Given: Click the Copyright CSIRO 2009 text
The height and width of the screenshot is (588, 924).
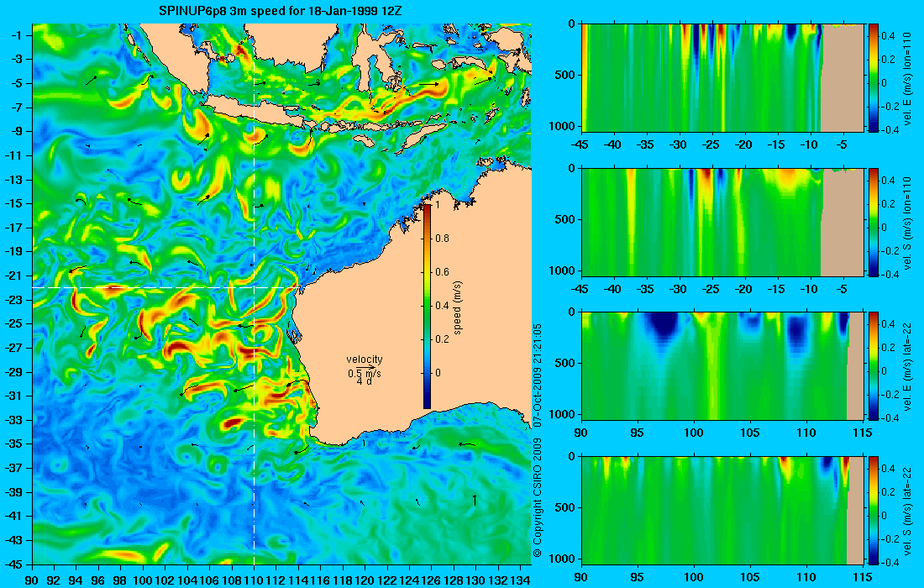Looking at the screenshot, I should tap(538, 498).
